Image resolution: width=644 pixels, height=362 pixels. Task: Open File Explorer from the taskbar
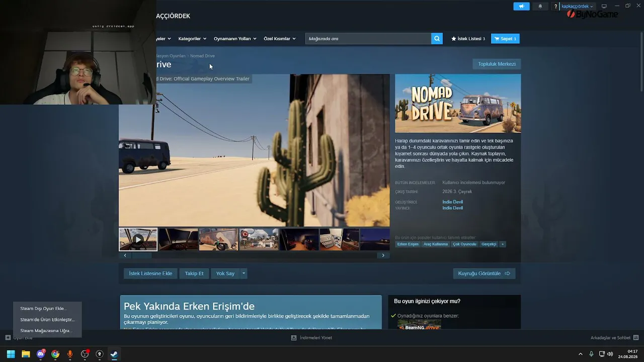click(x=26, y=354)
